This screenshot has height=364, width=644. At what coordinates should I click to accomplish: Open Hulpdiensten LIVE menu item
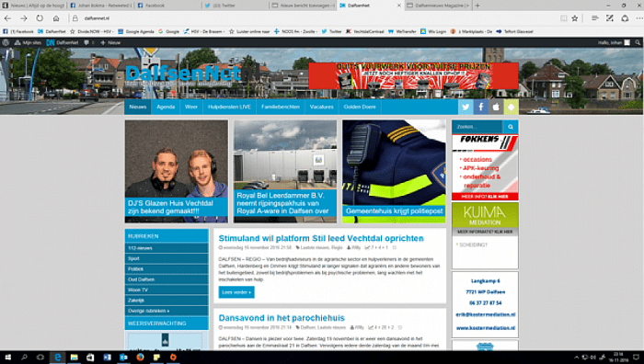point(229,107)
